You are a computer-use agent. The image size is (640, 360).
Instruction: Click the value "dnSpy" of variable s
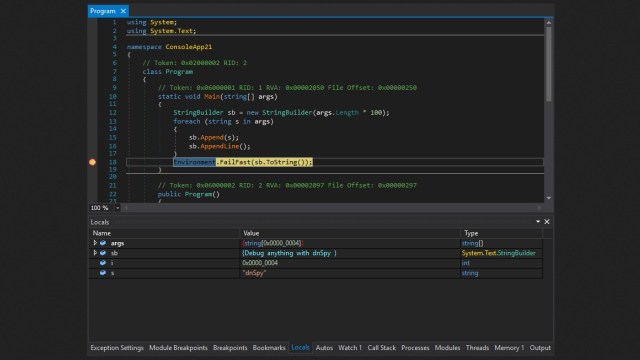tap(254, 273)
